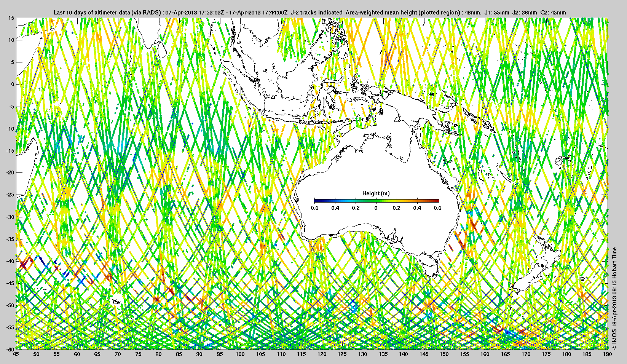Click the IMOS 18-Apr-2013 Hobart Time credit text

pos(614,299)
